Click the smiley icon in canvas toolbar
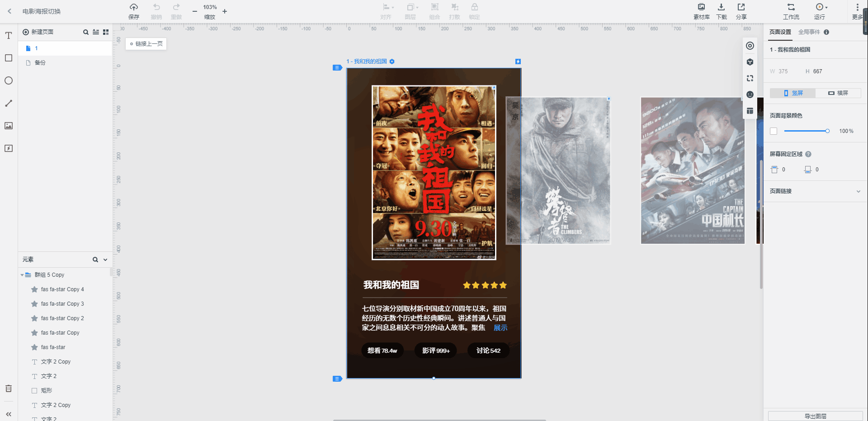This screenshot has width=868, height=421. tap(750, 95)
